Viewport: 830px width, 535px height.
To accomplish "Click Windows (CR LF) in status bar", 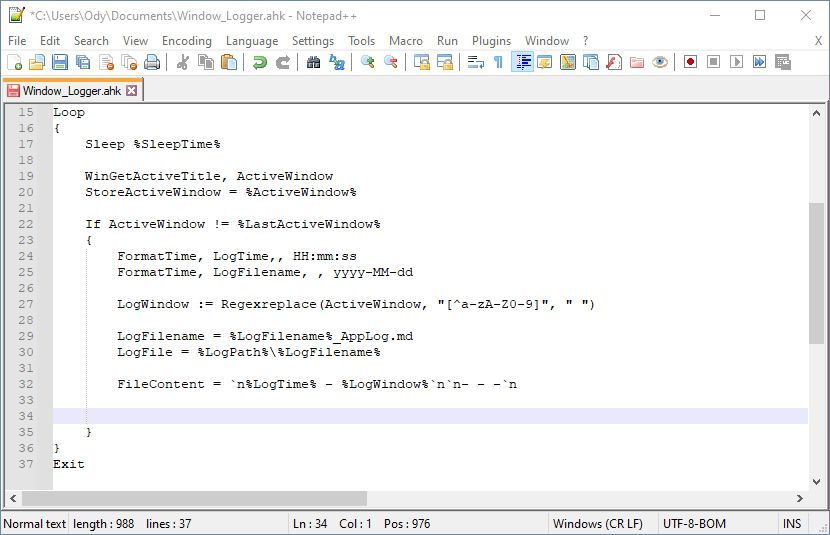I will tap(598, 524).
